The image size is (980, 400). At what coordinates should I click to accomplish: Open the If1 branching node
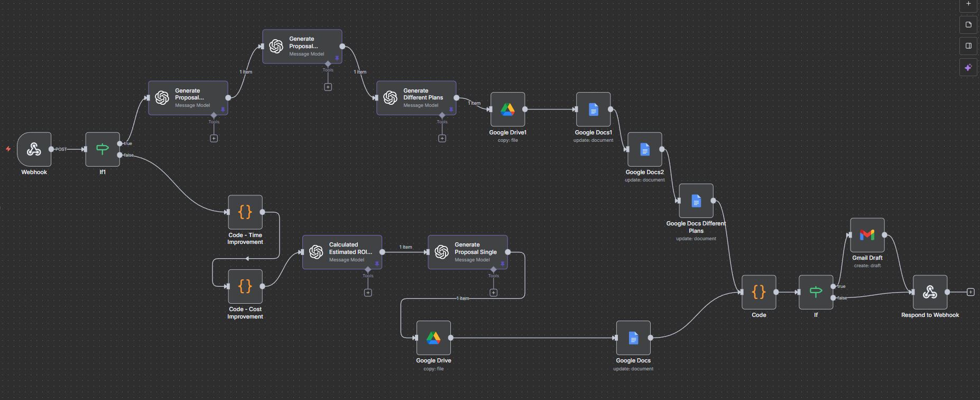(x=103, y=149)
